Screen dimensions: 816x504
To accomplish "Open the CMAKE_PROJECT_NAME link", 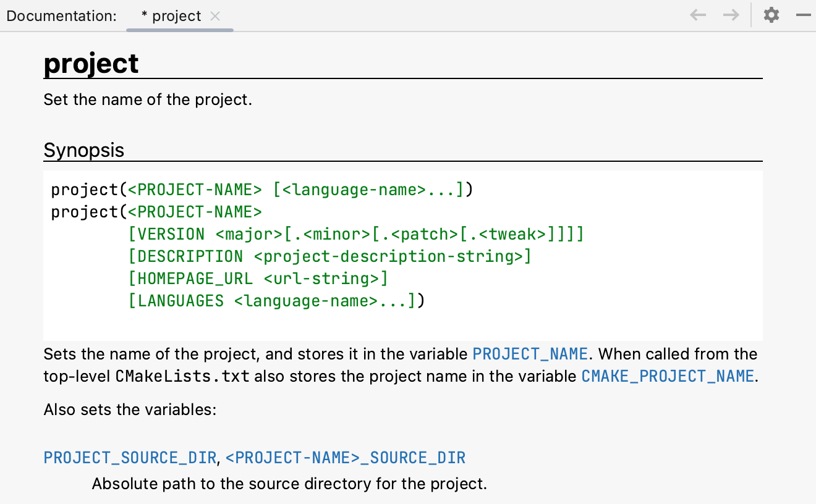I will (667, 376).
